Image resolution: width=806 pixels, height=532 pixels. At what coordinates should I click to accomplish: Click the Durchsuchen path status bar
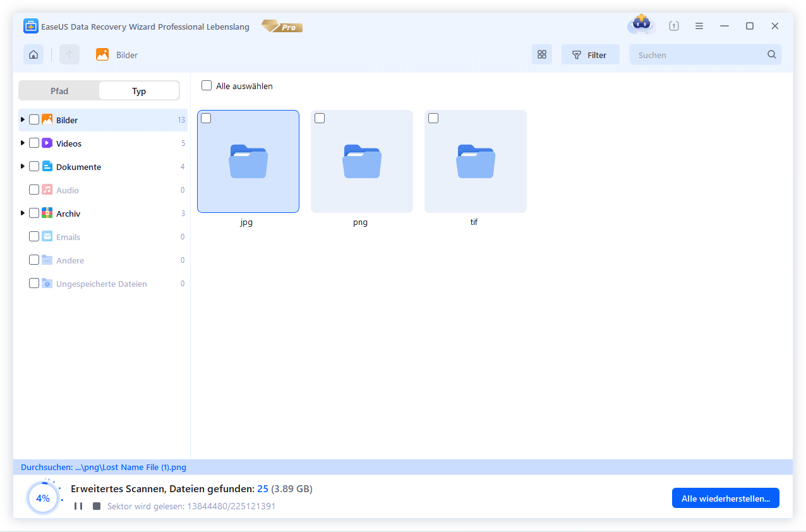[403, 468]
